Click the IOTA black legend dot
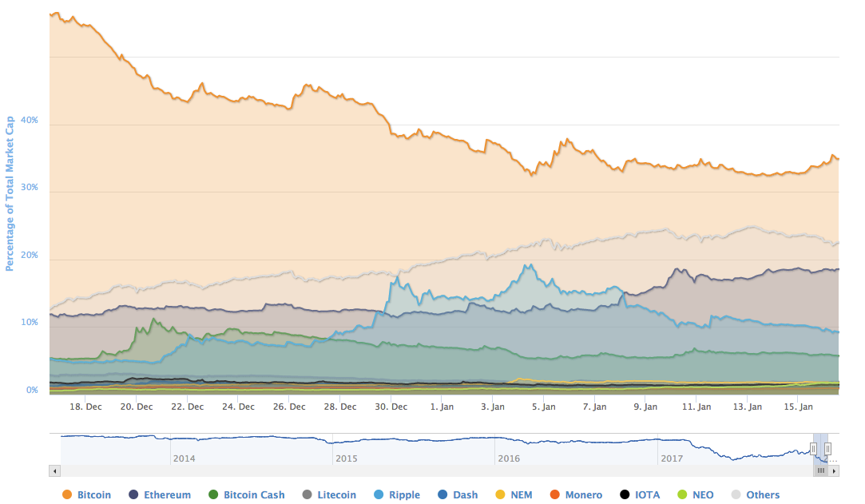The height and width of the screenshot is (504, 865). click(x=625, y=495)
